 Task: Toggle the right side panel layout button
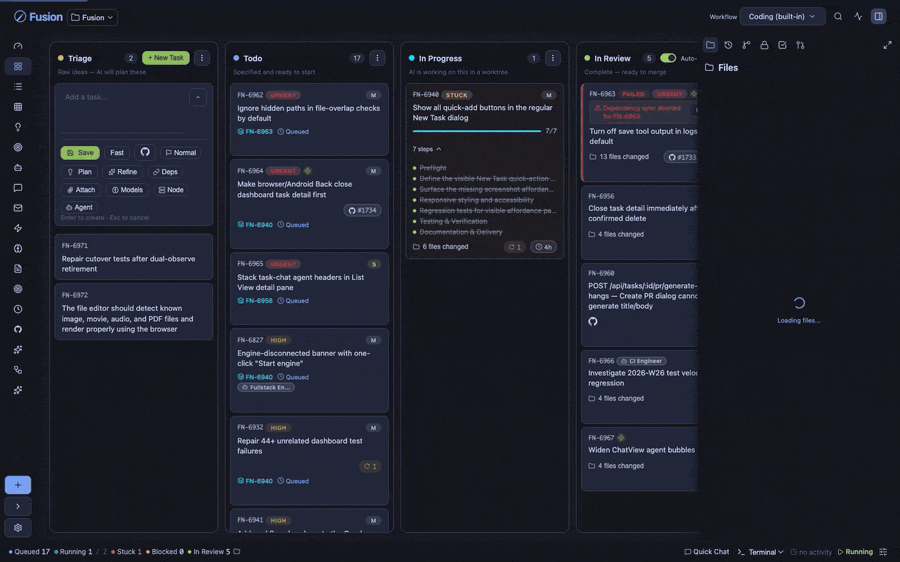pyautogui.click(x=878, y=17)
